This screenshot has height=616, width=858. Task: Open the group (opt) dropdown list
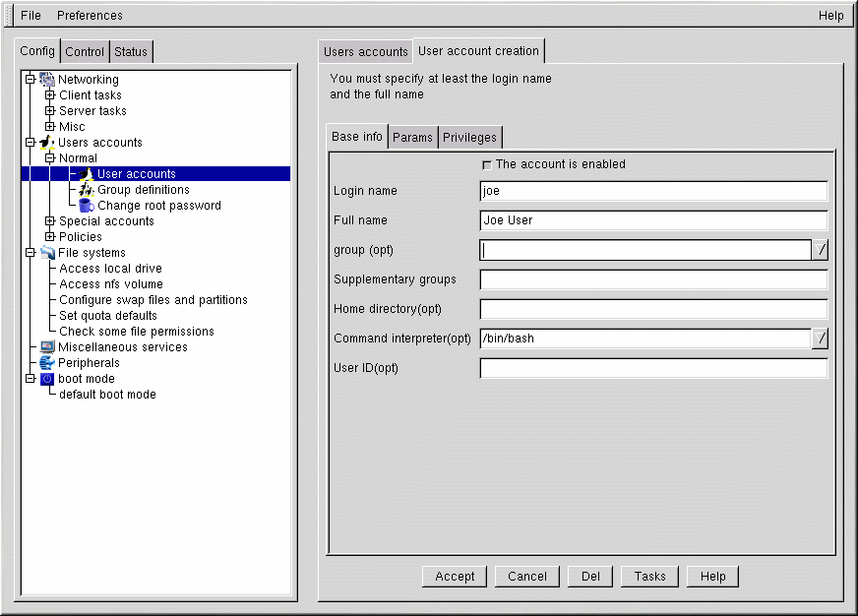[x=821, y=250]
